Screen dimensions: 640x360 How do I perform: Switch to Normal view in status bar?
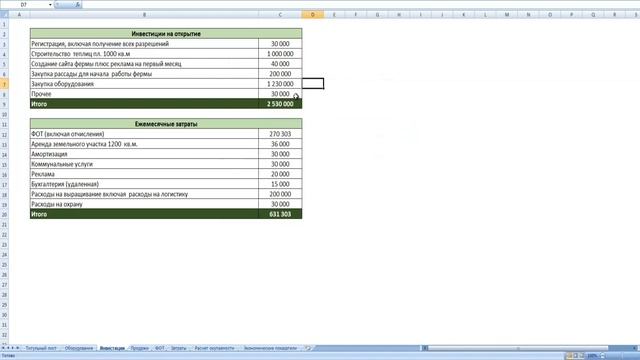[x=569, y=356]
